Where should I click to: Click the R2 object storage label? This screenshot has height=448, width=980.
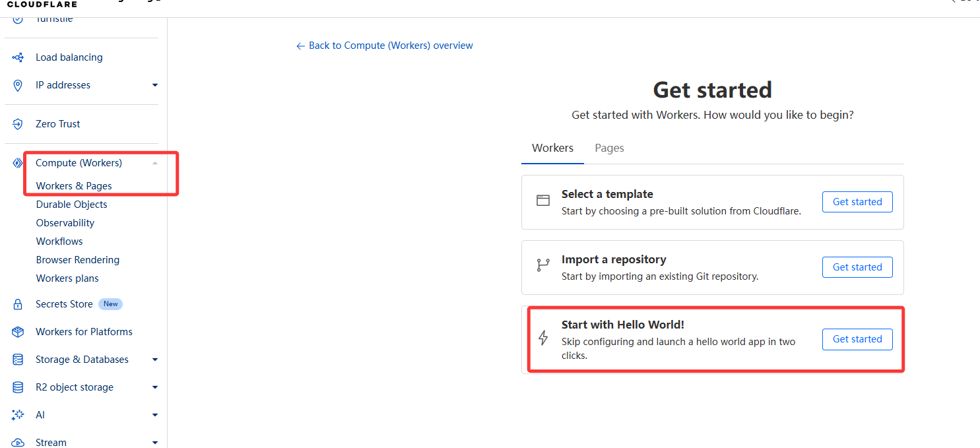click(x=75, y=387)
